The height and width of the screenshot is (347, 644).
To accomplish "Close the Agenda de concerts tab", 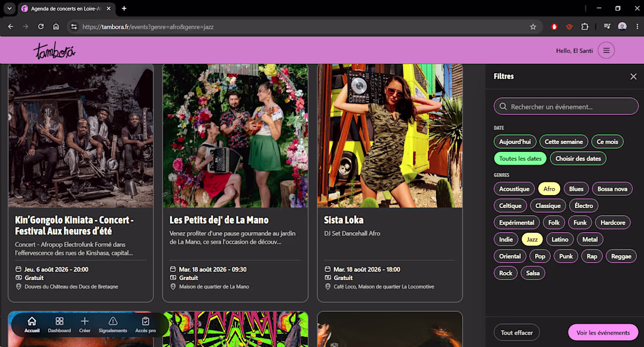I will click(x=108, y=9).
